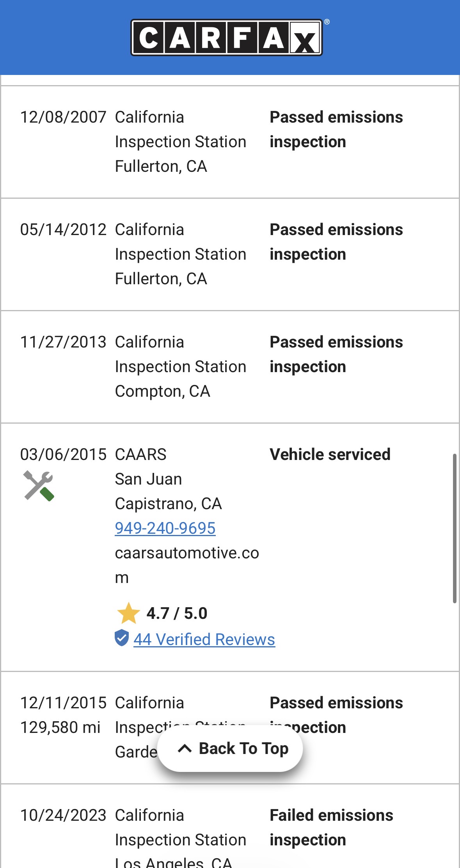Click the San Juan Capistrano, CA address
Viewport: 460px width, 868px height.
pos(168,492)
